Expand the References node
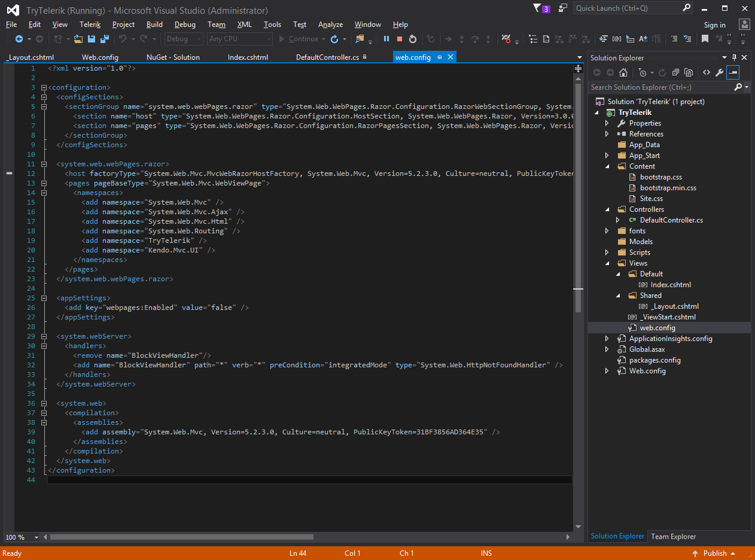The height and width of the screenshot is (560, 755). pyautogui.click(x=607, y=134)
